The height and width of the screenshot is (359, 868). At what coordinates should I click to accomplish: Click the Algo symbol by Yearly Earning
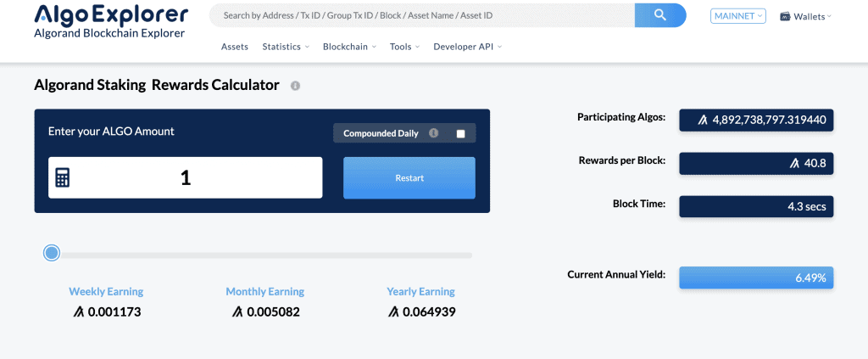393,312
